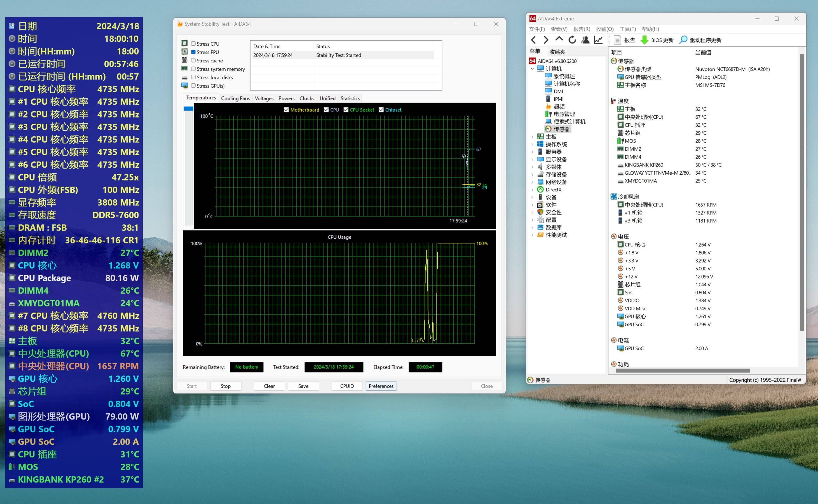Open the graph chart icon in toolbar
The image size is (818, 504).
[599, 40]
